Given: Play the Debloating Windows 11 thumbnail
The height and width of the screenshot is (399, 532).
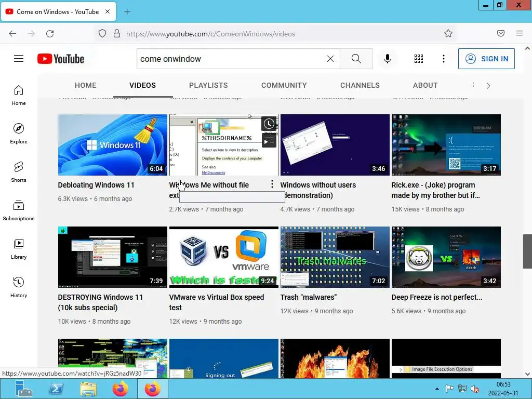Looking at the screenshot, I should pos(113,145).
